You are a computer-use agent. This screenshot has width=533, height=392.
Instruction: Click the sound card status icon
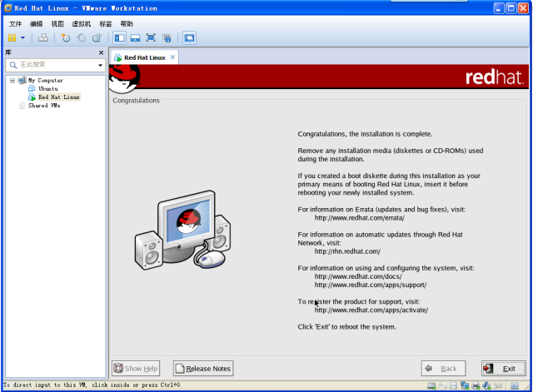487,386
